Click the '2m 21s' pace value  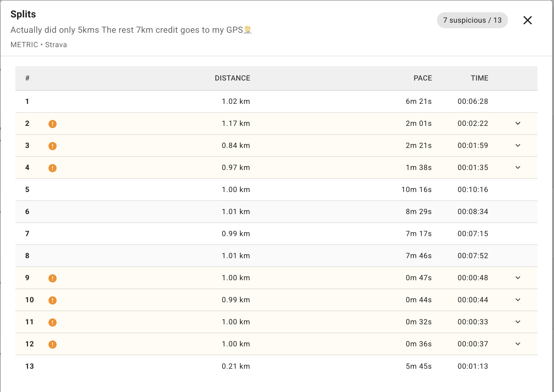(x=419, y=145)
